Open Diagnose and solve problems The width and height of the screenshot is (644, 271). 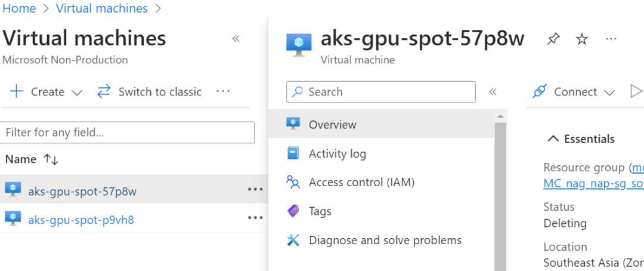tap(385, 241)
